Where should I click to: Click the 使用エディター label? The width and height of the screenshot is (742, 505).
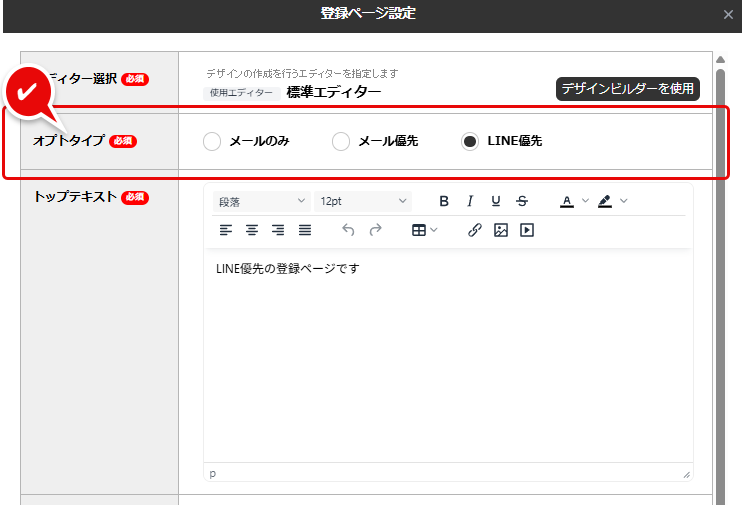tap(241, 93)
